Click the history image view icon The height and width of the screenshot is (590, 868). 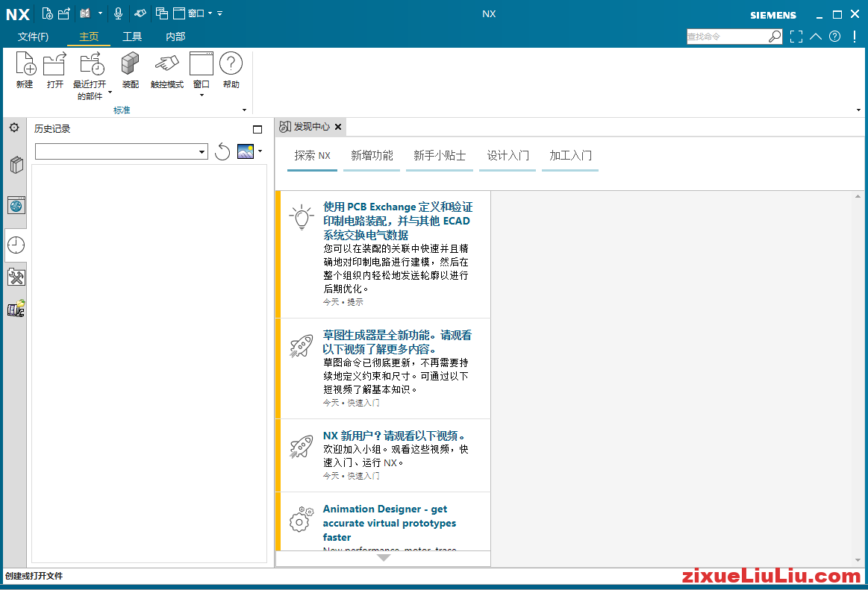tap(246, 151)
